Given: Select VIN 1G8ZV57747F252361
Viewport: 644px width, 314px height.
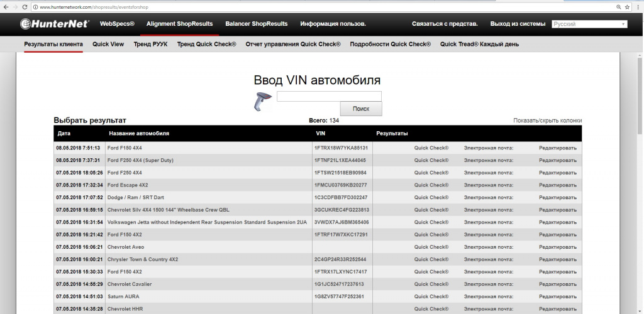Looking at the screenshot, I should 339,296.
